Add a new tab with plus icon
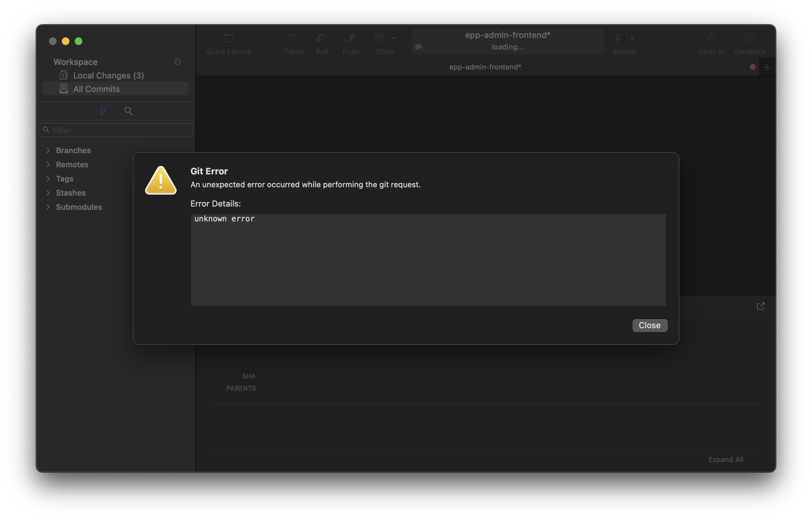The image size is (812, 520). (x=766, y=67)
